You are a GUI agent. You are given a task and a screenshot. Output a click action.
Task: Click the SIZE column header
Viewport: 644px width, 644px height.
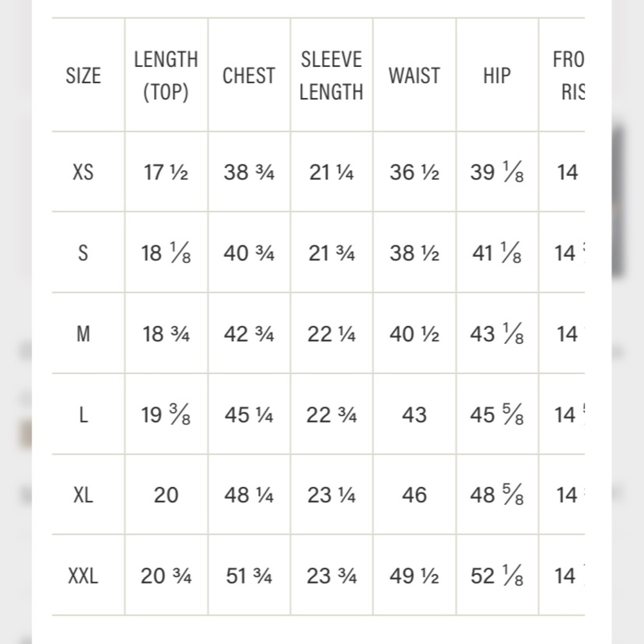83,75
